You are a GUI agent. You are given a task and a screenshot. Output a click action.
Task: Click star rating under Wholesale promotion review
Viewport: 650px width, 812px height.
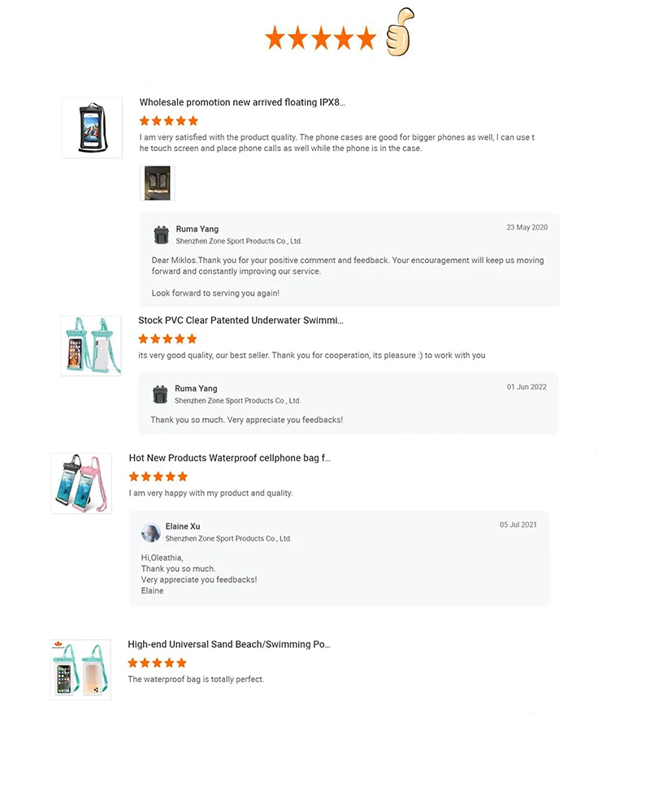click(169, 121)
